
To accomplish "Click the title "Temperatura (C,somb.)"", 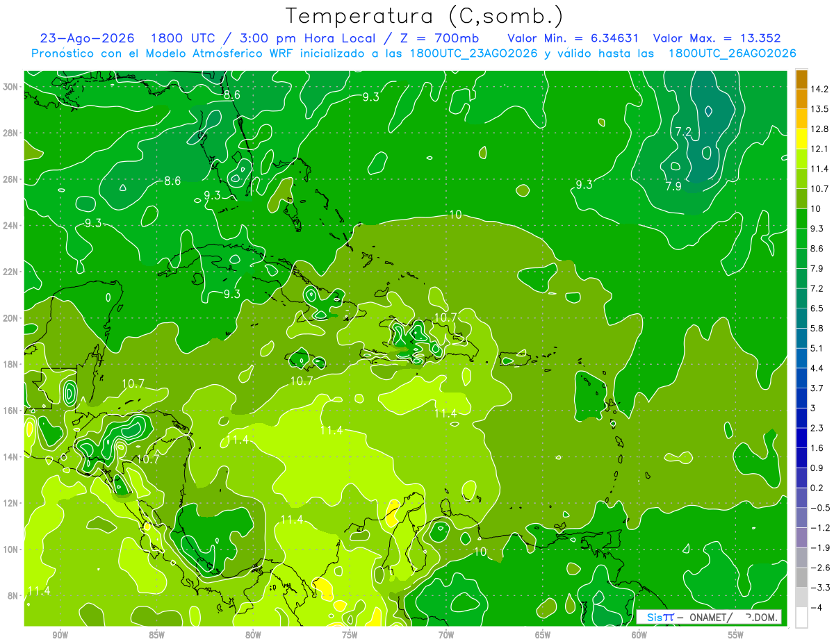I will coord(425,17).
